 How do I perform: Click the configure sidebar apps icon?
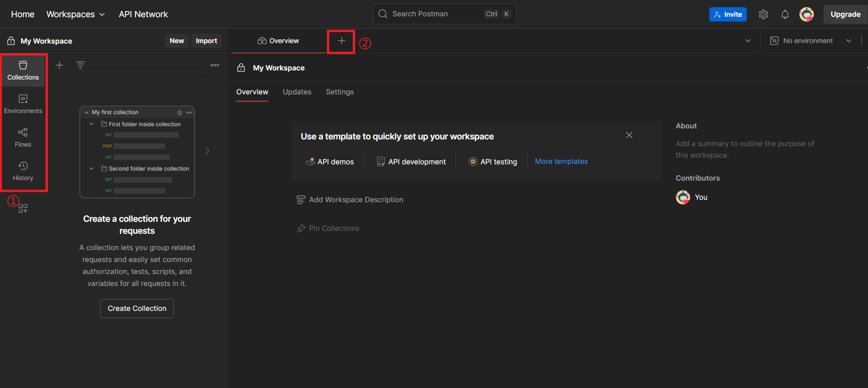(23, 208)
